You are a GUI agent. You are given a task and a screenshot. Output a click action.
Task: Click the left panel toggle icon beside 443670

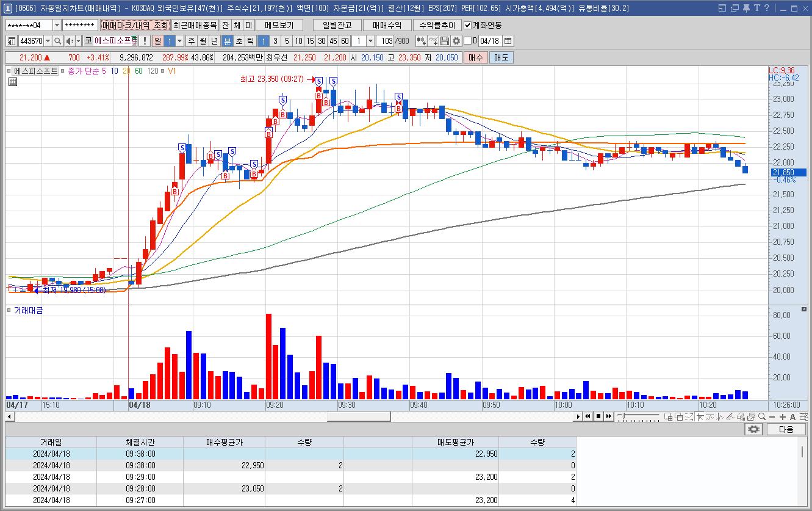pyautogui.click(x=12, y=41)
